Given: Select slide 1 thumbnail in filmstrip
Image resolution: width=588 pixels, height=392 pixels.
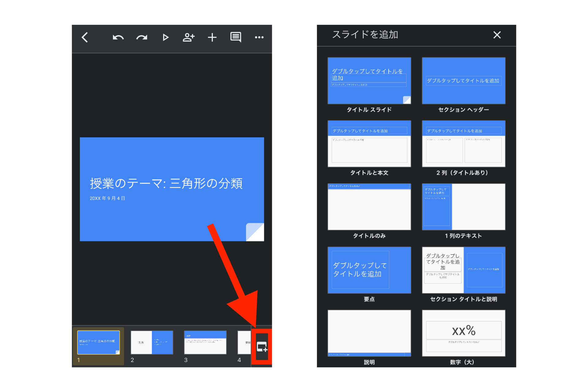Looking at the screenshot, I should click(x=98, y=342).
